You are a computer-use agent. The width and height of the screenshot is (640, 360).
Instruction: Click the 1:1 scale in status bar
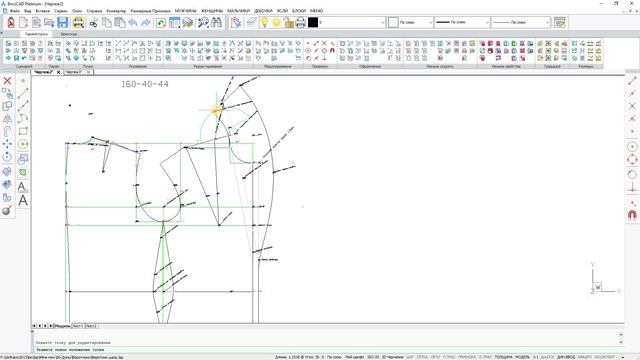tap(535, 357)
